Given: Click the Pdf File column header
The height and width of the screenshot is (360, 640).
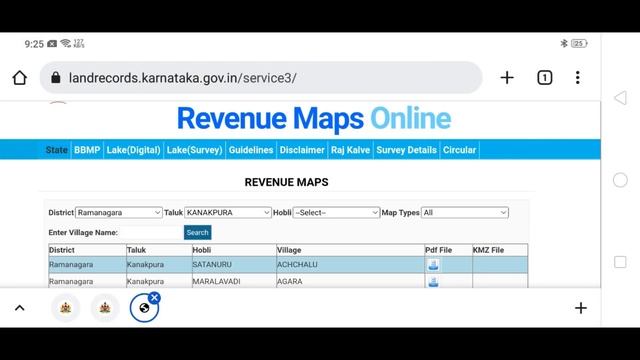Looking at the screenshot, I should click(x=448, y=250).
